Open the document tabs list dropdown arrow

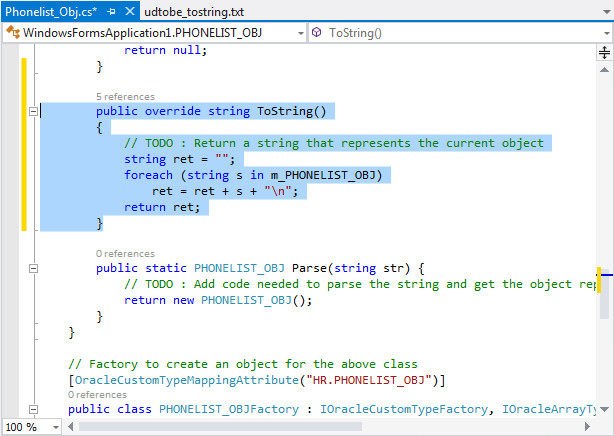coord(607,12)
